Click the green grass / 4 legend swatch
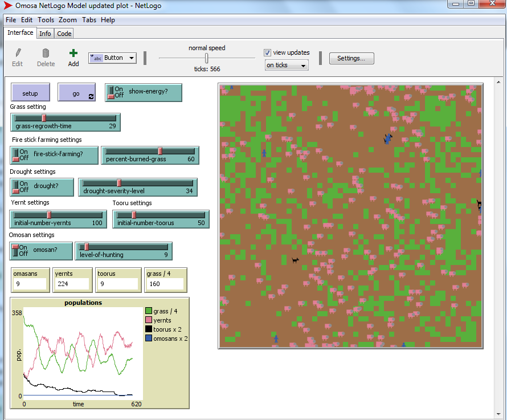The height and width of the screenshot is (420, 507). tap(149, 311)
